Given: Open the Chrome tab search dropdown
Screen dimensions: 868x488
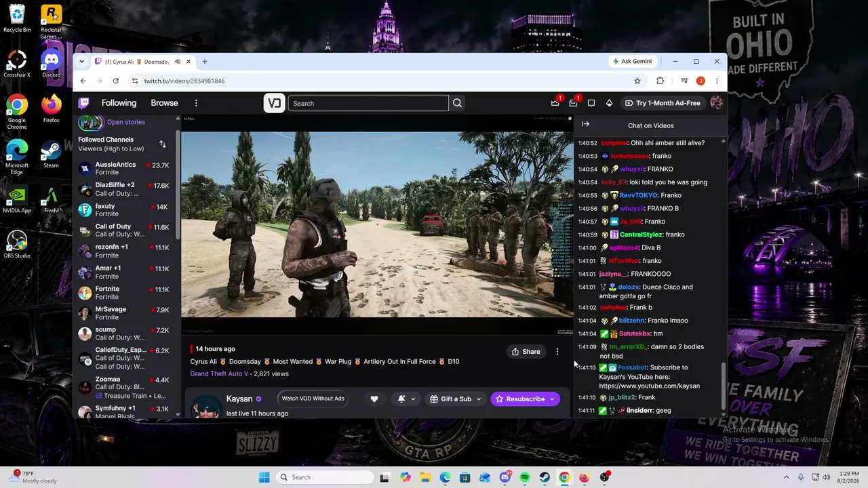Looking at the screenshot, I should (x=82, y=62).
